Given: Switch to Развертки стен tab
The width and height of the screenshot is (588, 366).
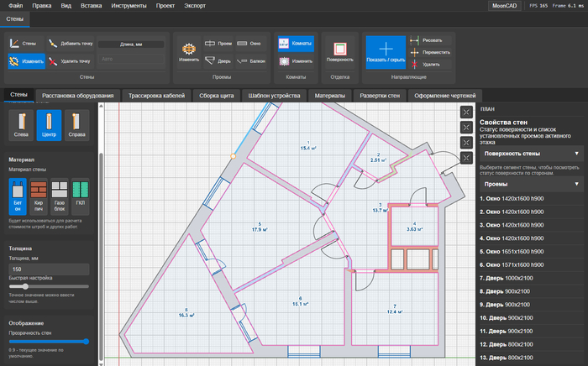Looking at the screenshot, I should 380,96.
